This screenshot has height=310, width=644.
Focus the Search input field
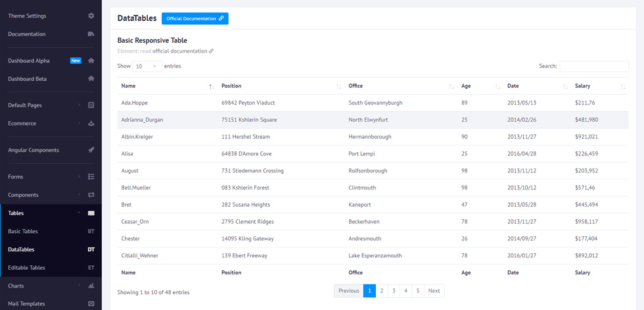click(594, 66)
